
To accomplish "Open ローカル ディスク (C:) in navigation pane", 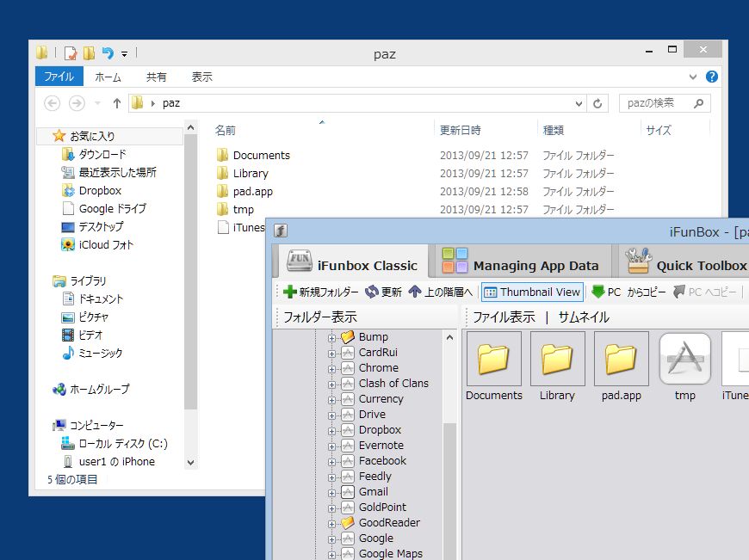I will click(x=123, y=444).
